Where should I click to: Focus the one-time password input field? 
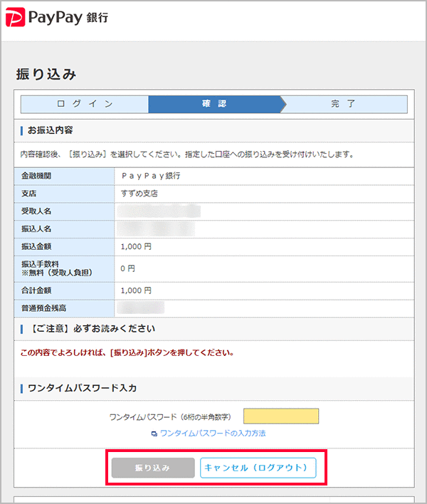(x=281, y=416)
